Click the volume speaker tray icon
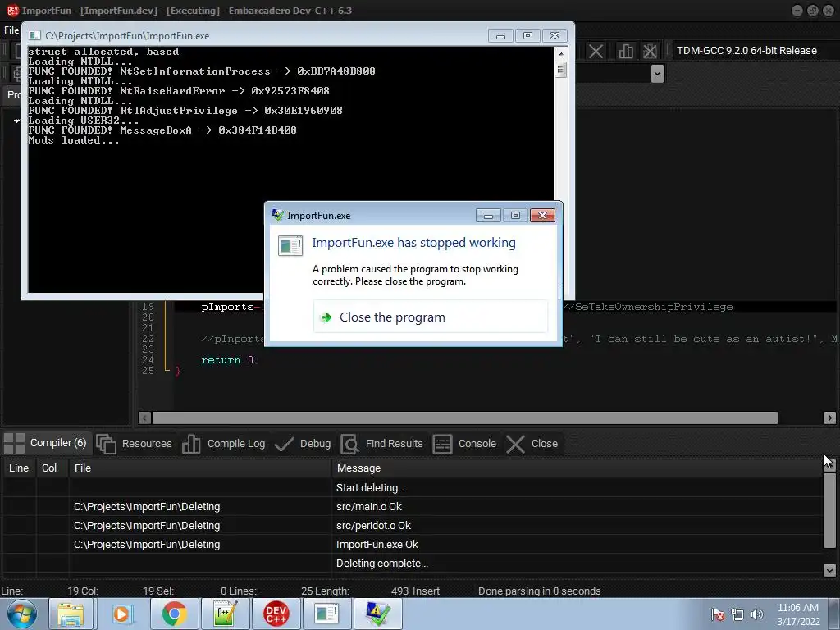 [756, 614]
